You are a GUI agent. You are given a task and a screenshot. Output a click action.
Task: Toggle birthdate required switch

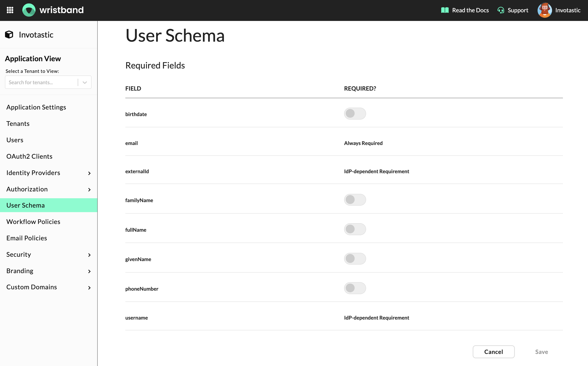tap(355, 114)
